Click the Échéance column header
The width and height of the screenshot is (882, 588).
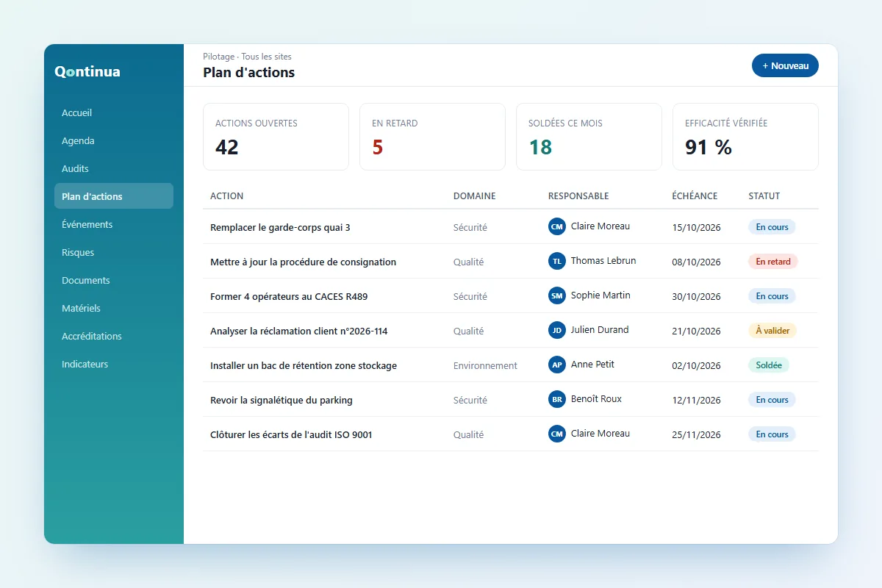695,196
